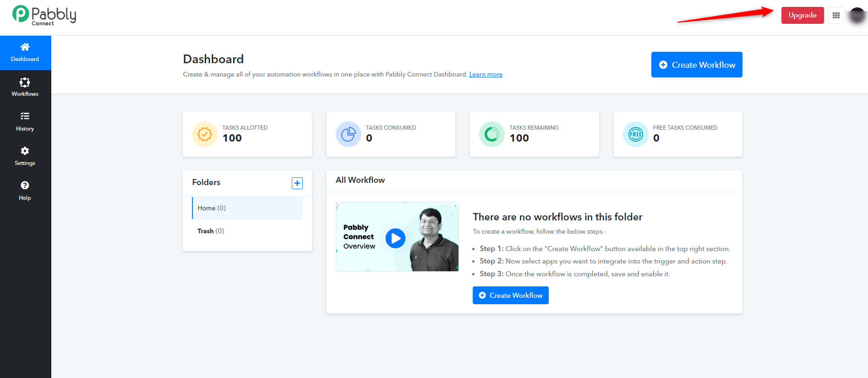Click 'There are no workflows in this folder'
This screenshot has height=378, width=868.
coord(557,217)
